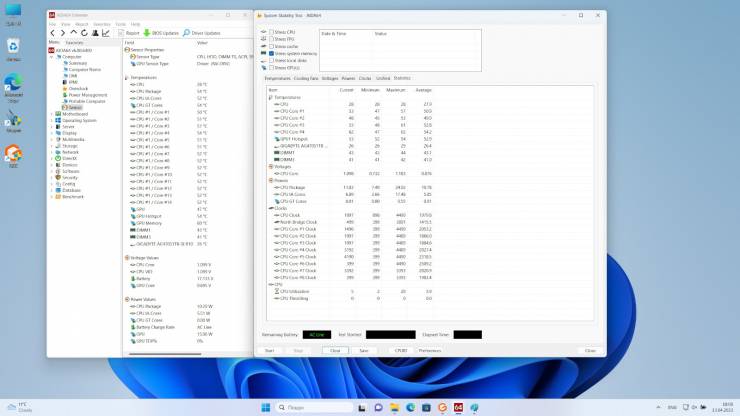Click the up-level arrow in AIDA64 toolbar
Screen dimensions: 740x416
coord(74,33)
